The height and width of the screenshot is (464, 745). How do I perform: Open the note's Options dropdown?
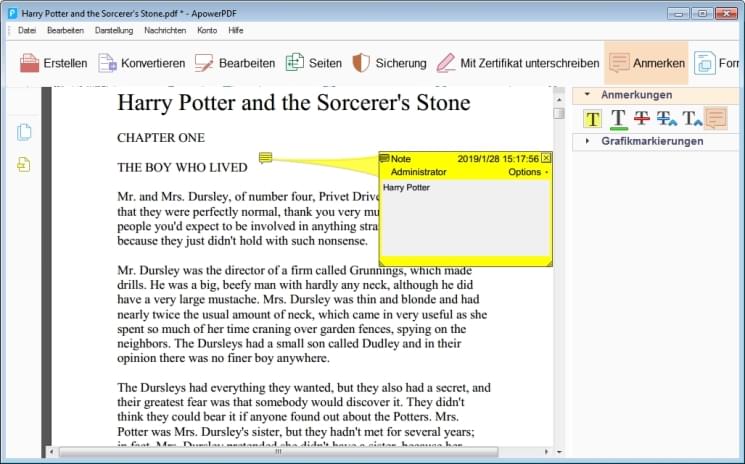pyautogui.click(x=527, y=172)
